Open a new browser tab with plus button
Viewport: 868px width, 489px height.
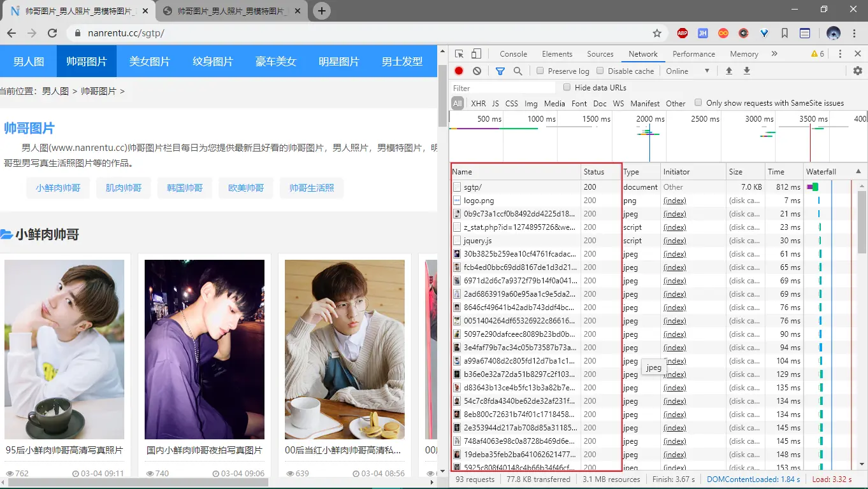coord(322,11)
